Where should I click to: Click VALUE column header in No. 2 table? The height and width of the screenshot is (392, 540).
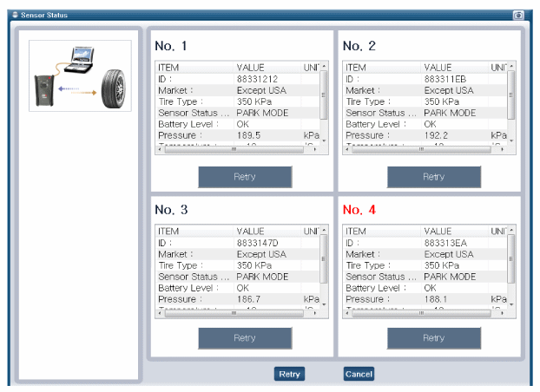point(455,68)
